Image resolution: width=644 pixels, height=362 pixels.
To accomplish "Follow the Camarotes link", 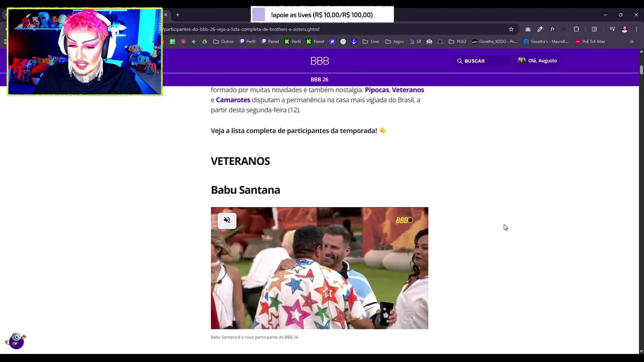I will tap(233, 100).
